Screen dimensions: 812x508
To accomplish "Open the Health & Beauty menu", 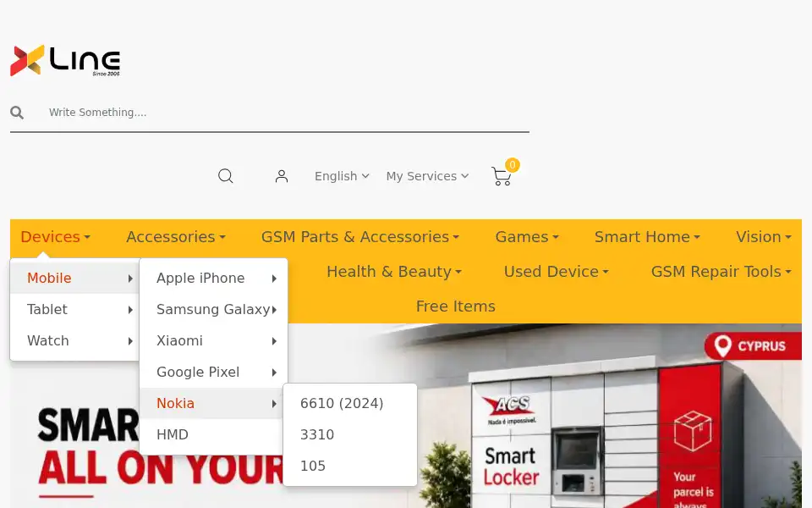I will (394, 272).
